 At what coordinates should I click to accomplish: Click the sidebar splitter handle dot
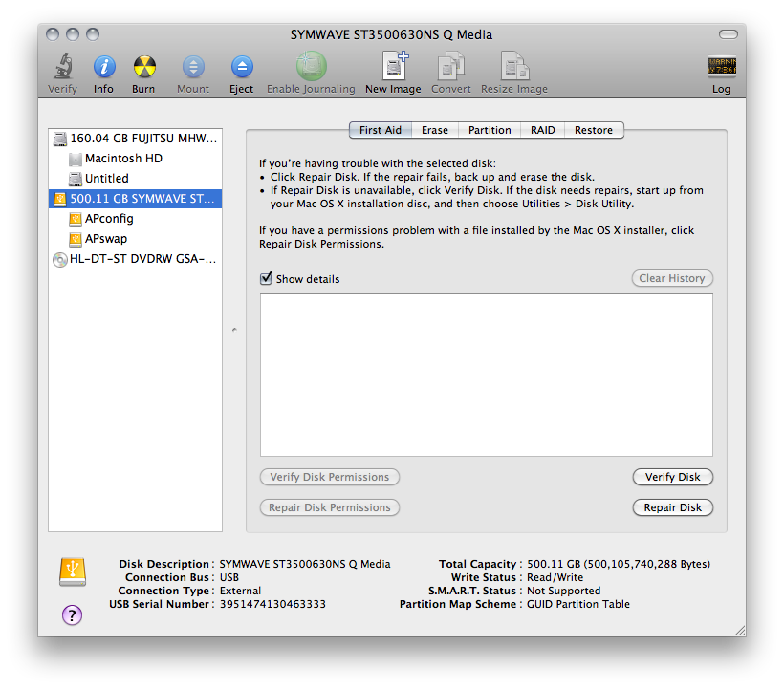pos(234,330)
